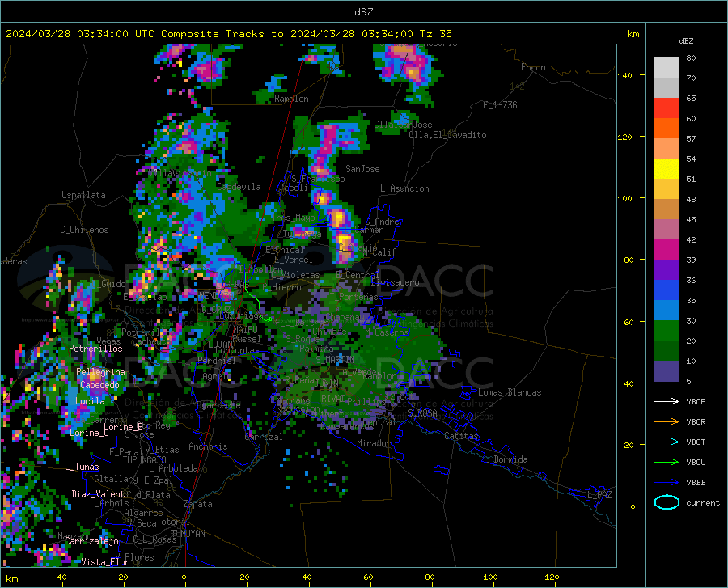Viewport: 728px width, 588px height.
Task: Click the Ramblon label near the map's upper edge
Action: tap(291, 99)
